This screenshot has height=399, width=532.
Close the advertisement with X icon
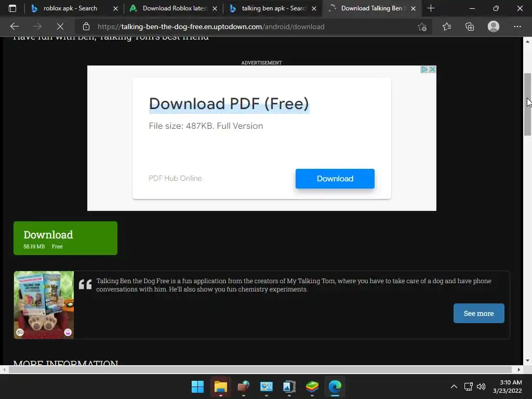point(432,70)
